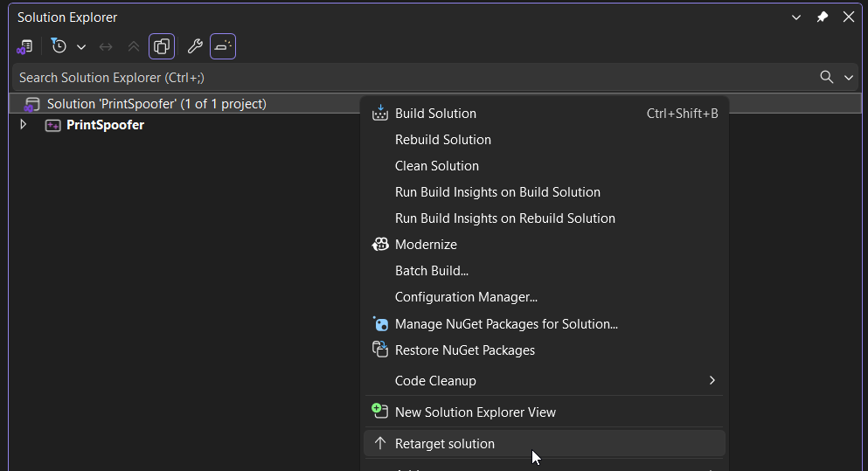This screenshot has height=471, width=868.
Task: Click the Restore NuGet Packages icon
Action: coord(379,350)
